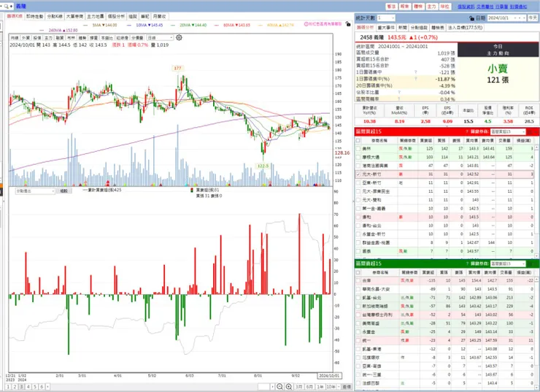Open the dropdown arrow left of the search icon

coord(1,6)
